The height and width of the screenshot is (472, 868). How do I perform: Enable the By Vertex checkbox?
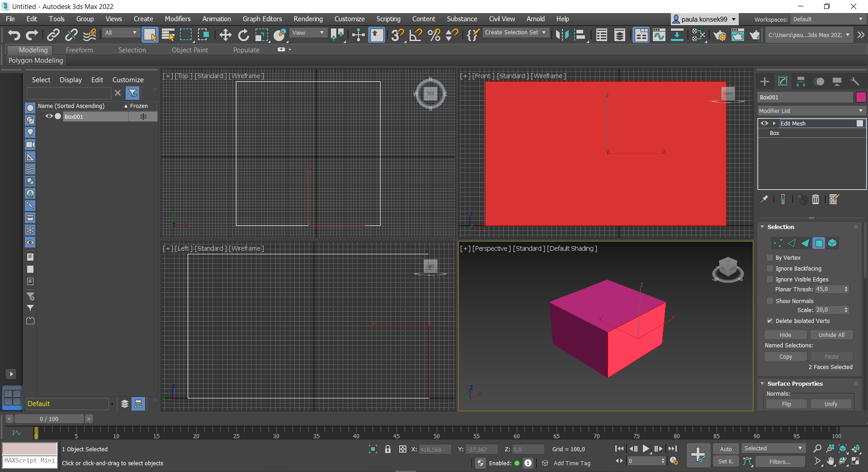770,257
